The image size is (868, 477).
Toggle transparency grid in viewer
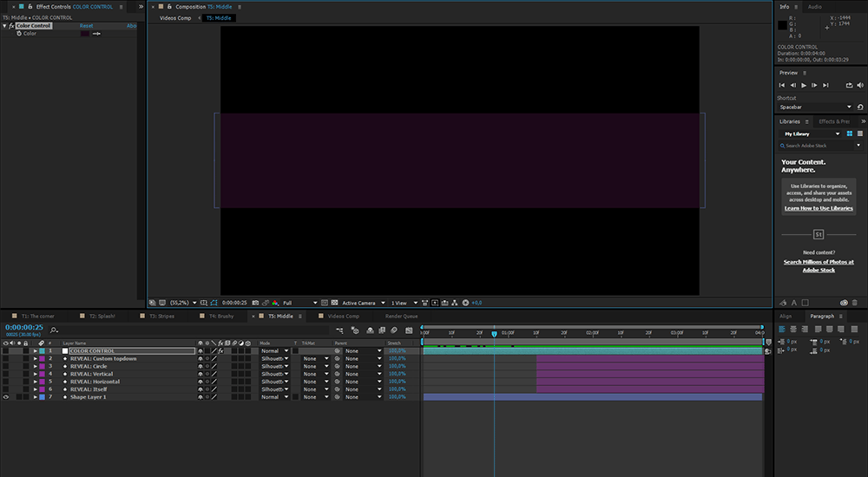click(x=334, y=303)
